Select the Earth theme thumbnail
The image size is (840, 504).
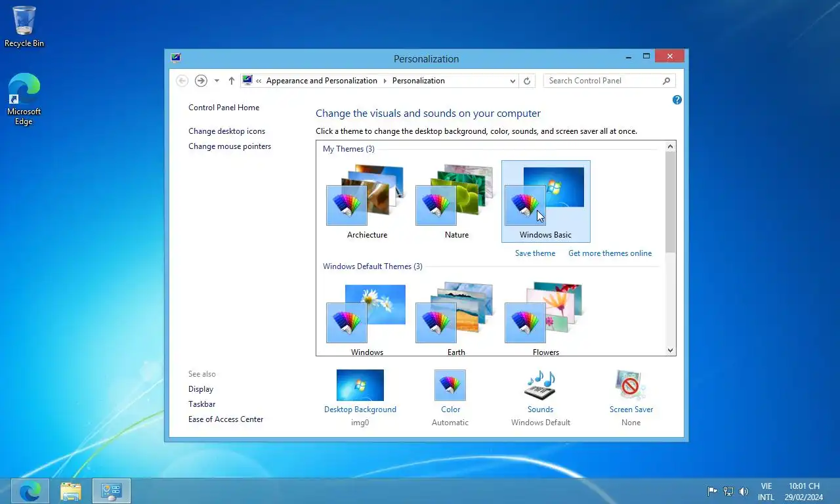coord(456,319)
